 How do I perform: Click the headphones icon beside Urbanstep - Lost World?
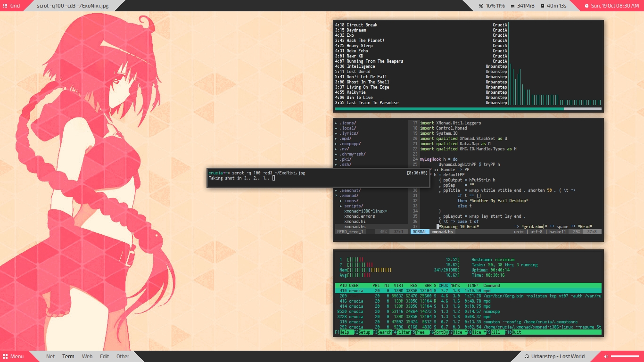(x=526, y=356)
